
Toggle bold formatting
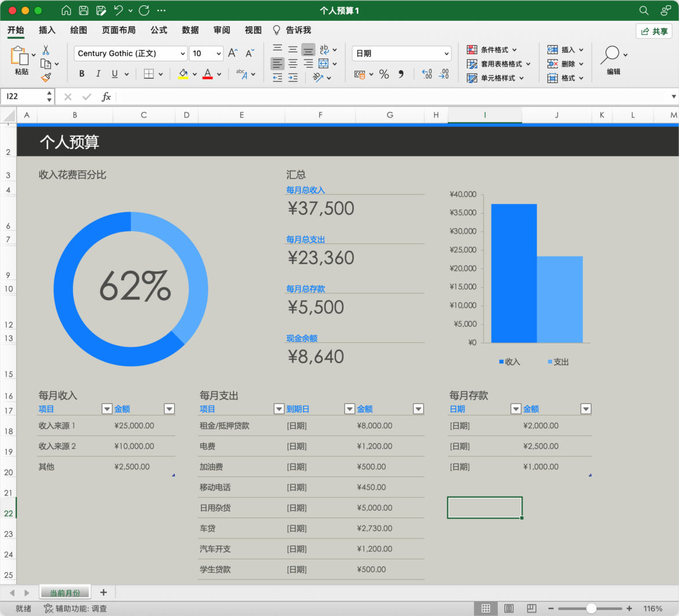point(82,74)
